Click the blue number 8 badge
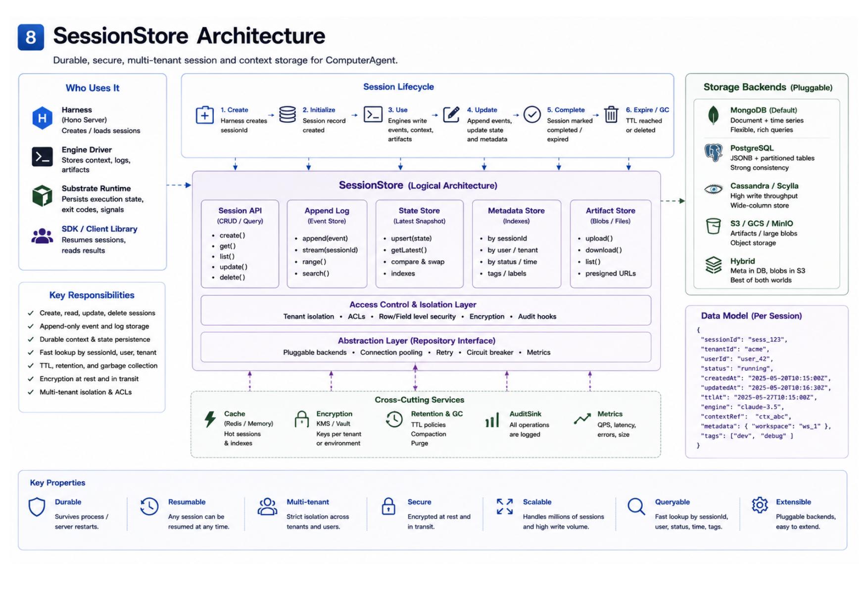Image resolution: width=868 pixels, height=614 pixels. point(31,37)
